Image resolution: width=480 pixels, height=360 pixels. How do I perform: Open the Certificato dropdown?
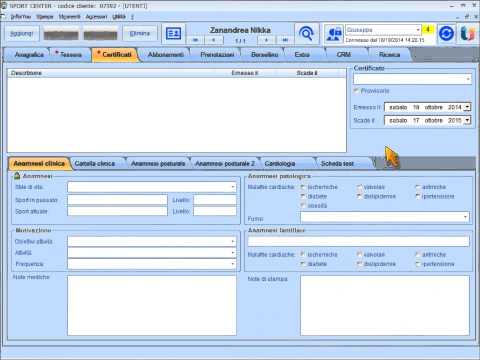point(468,79)
